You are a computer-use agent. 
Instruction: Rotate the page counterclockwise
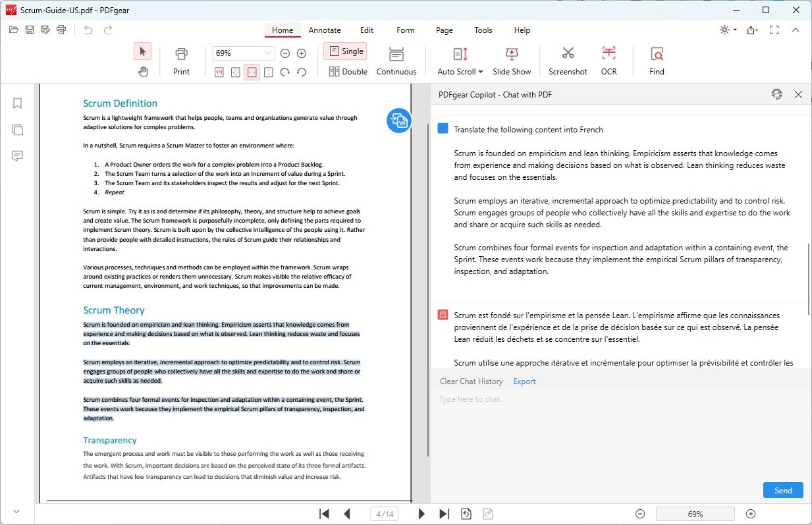pyautogui.click(x=301, y=72)
